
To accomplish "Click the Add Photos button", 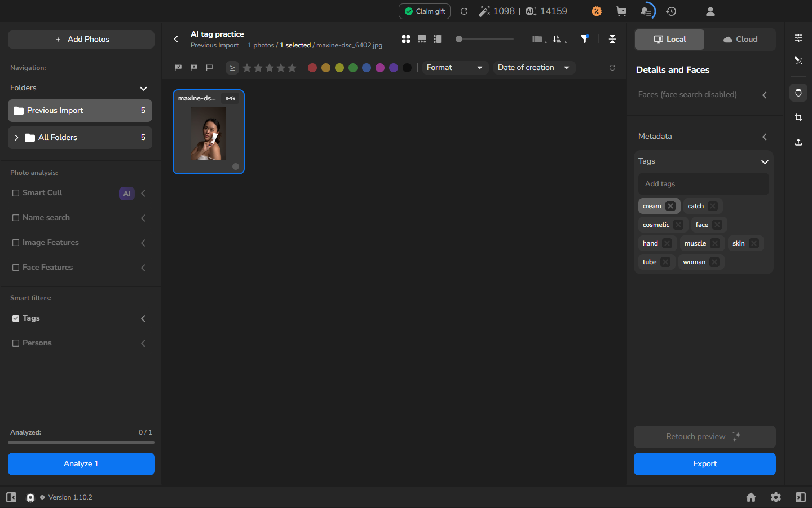I will pos(81,40).
